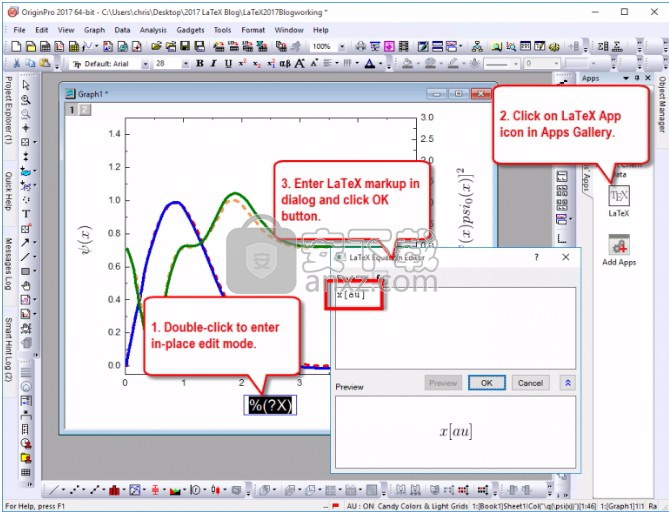The width and height of the screenshot is (669, 512).
Task: Click the line plot icon in the bottom toolbar
Action: click(54, 490)
